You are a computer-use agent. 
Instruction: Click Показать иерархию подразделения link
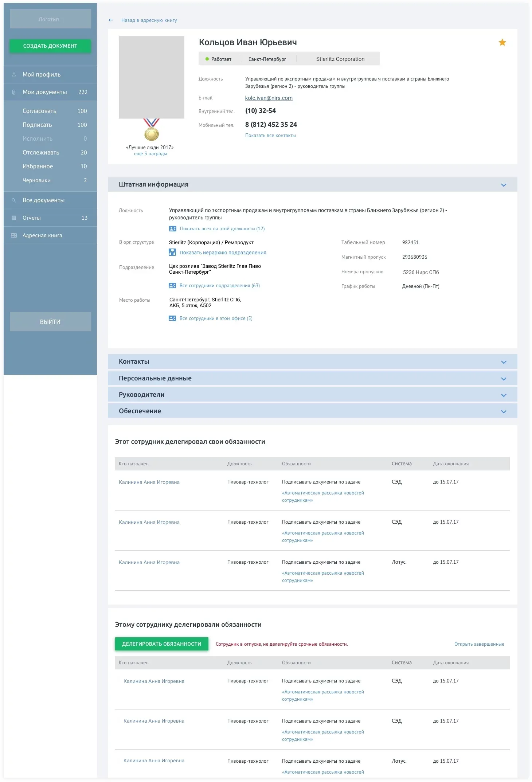tap(223, 253)
